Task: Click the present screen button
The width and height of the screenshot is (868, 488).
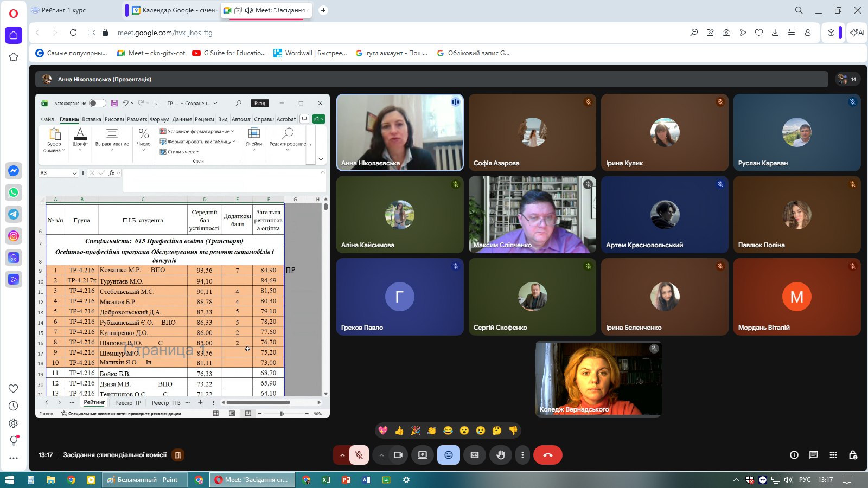Action: tap(422, 455)
